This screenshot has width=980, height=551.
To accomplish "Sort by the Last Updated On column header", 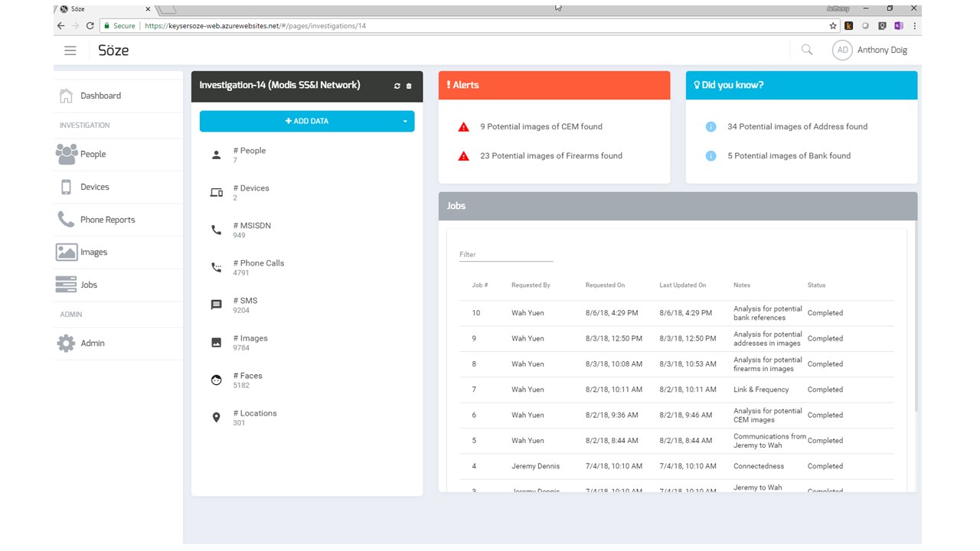I will click(683, 285).
